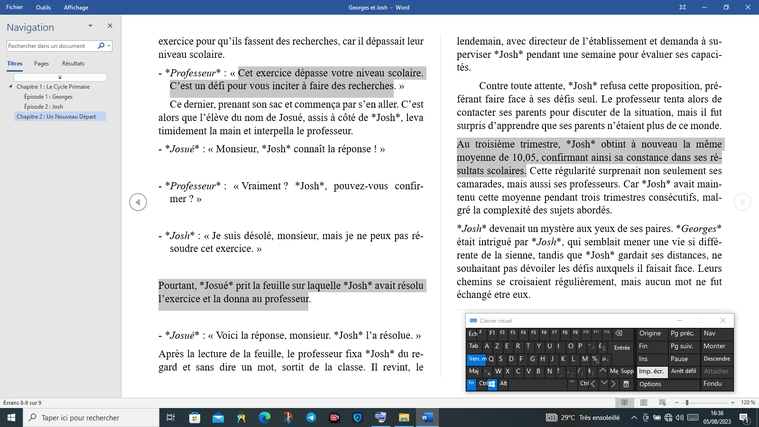This screenshot has height=427, width=759.
Task: Click the zoom in plus button
Action: (733, 403)
